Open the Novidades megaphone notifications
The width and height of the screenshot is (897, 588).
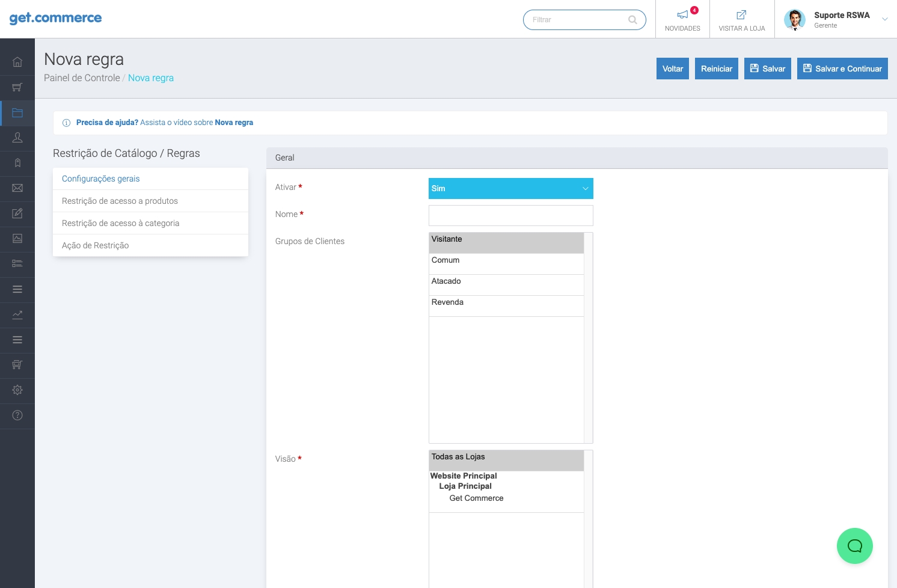click(x=682, y=19)
